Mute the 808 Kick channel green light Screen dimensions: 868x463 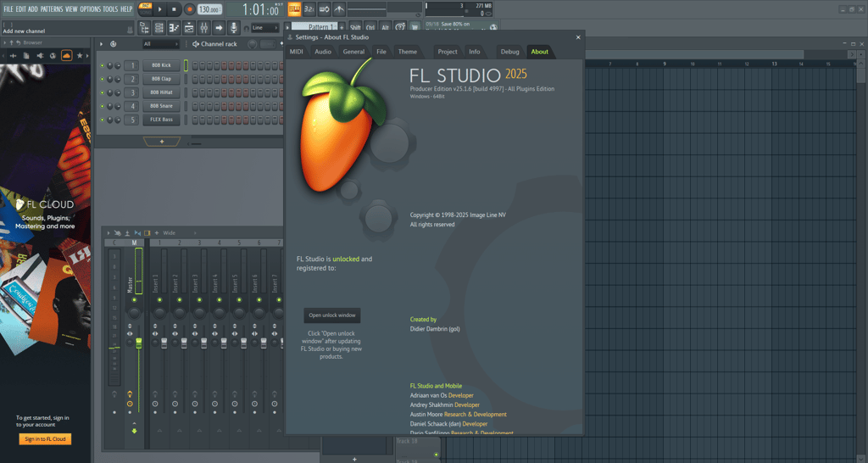(x=102, y=65)
